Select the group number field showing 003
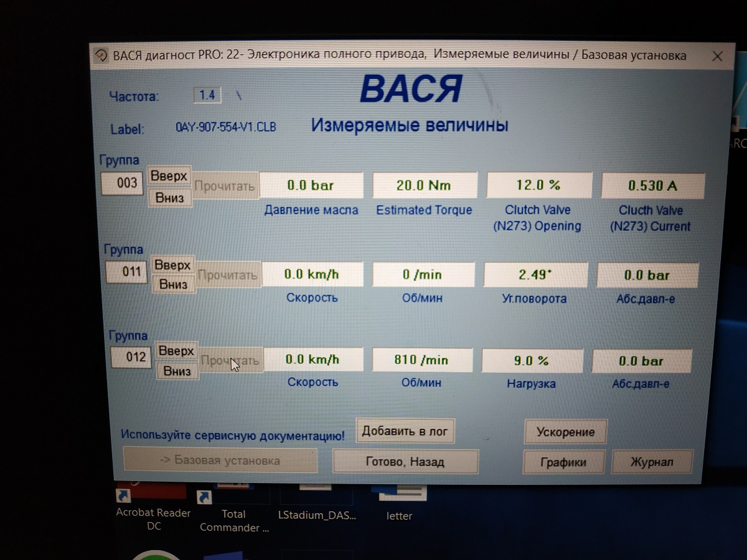The height and width of the screenshot is (560, 747). 123,184
